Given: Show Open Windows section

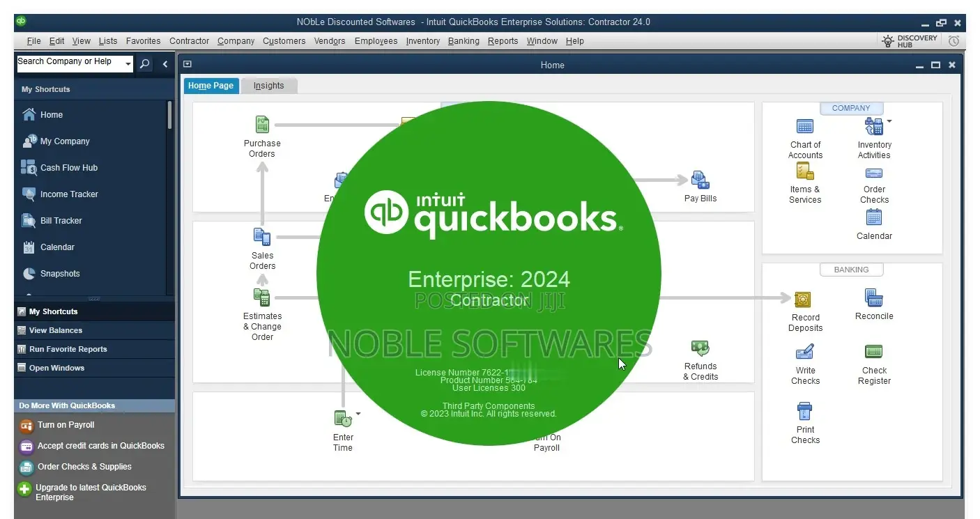Looking at the screenshot, I should pos(95,368).
